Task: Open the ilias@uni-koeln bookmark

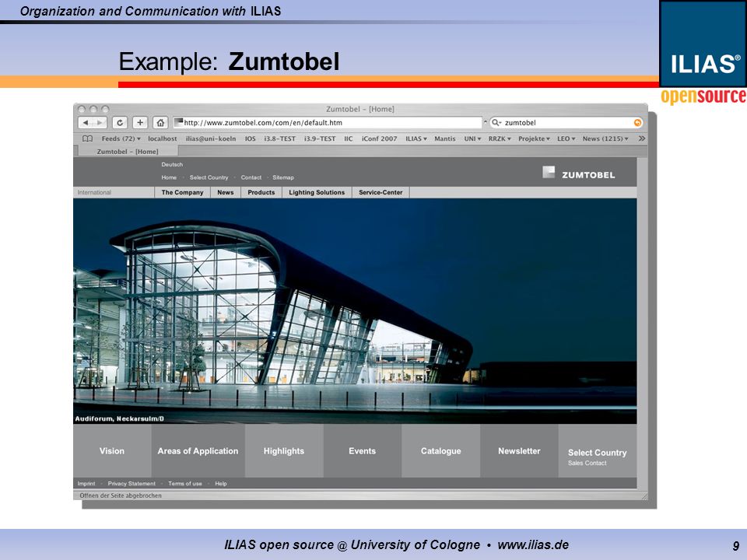Action: pyautogui.click(x=211, y=138)
